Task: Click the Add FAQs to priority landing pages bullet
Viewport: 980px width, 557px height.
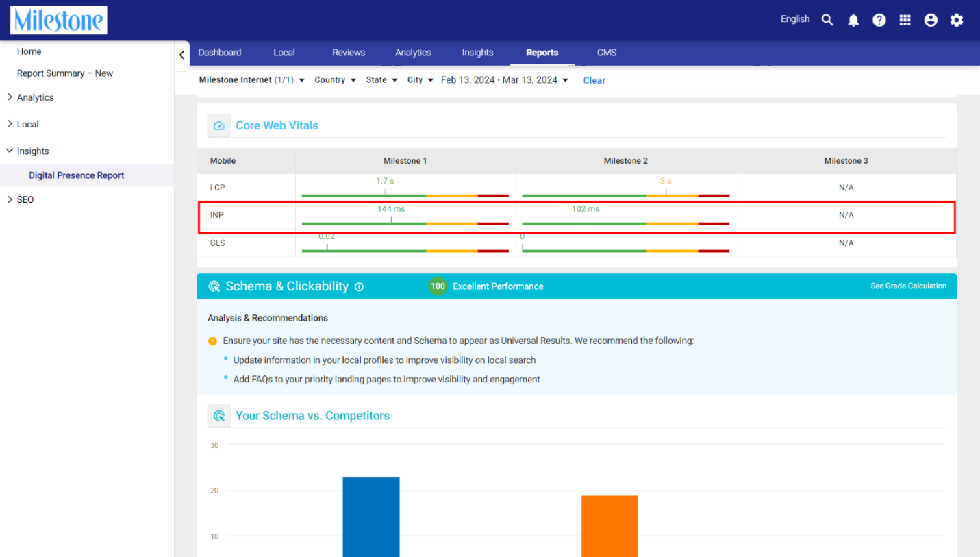Action: (386, 380)
